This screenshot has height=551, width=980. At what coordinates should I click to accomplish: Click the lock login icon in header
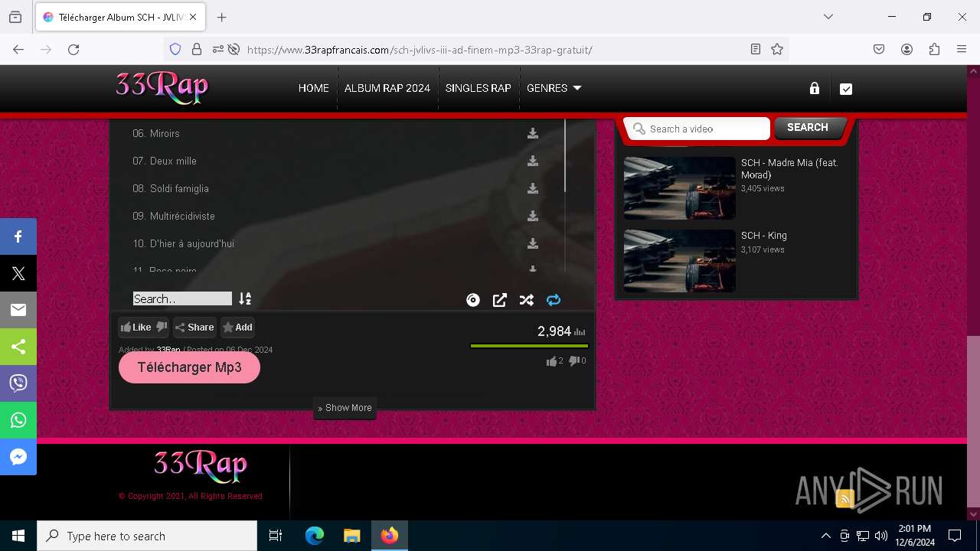pos(815,89)
